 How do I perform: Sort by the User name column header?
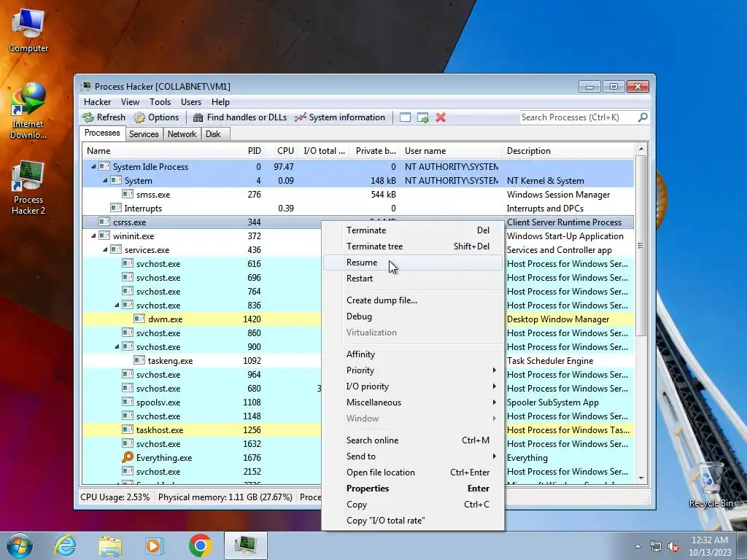coord(451,151)
